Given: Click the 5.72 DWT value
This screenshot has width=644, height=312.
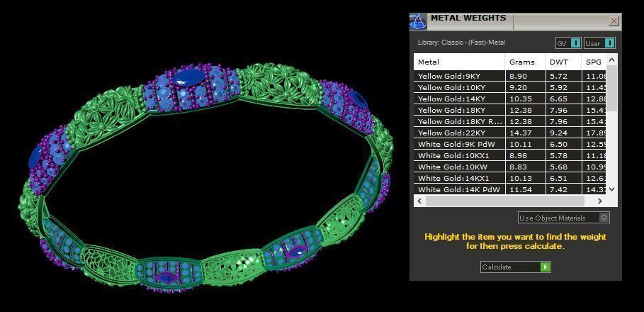Looking at the screenshot, I should [x=558, y=76].
